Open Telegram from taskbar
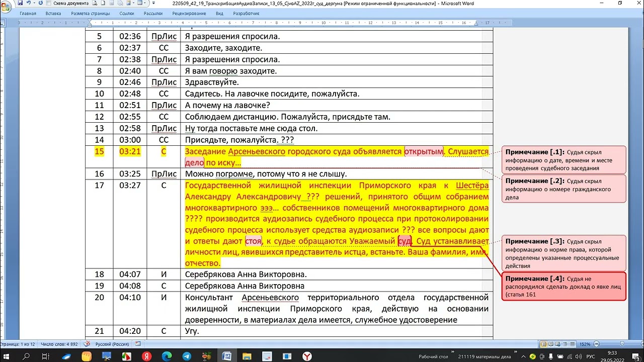This screenshot has width=644, height=362. (187, 356)
